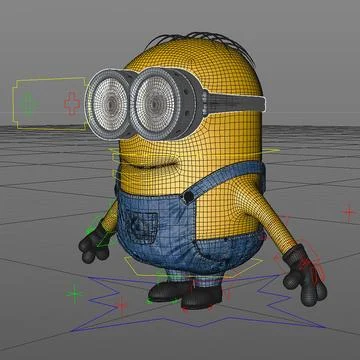This screenshot has width=360, height=360.
Task: Click the pocket on the blue overalls
Action: 142,224
